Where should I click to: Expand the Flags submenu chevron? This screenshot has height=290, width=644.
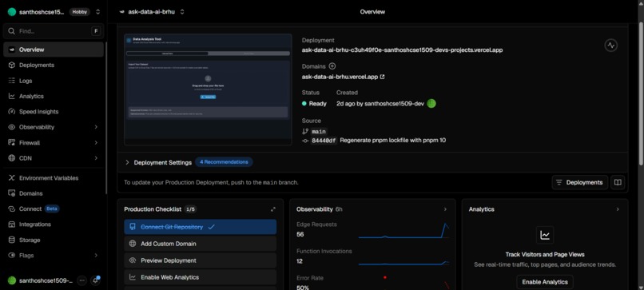tap(96, 255)
